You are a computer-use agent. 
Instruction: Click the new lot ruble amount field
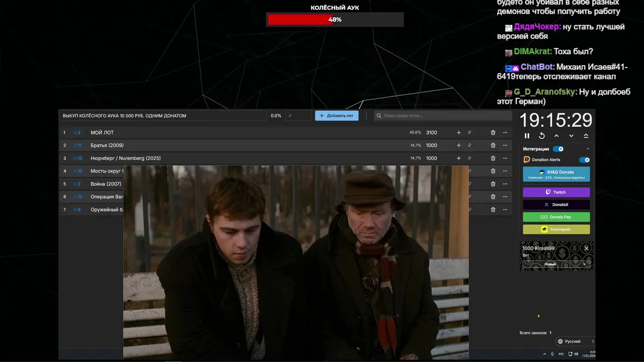[x=298, y=116]
